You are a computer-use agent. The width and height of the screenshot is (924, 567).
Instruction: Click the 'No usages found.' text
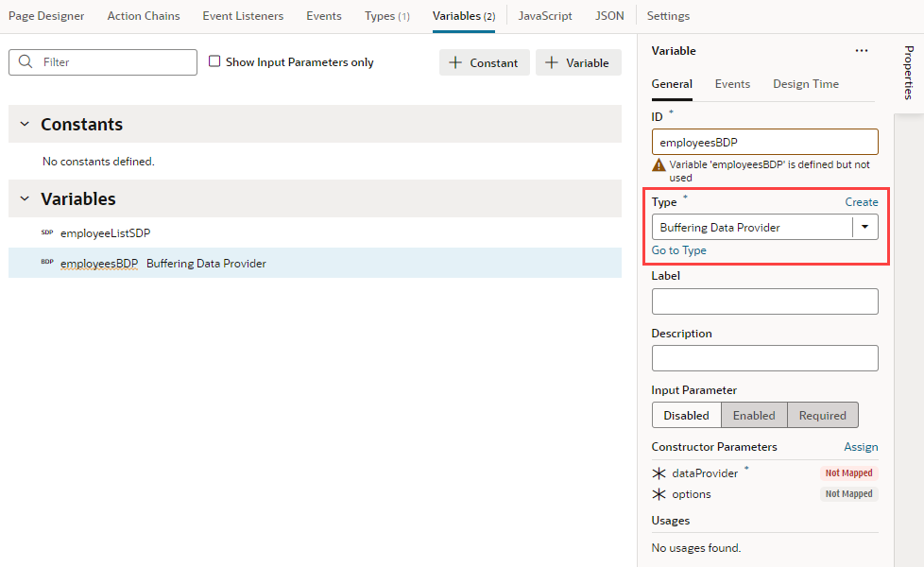tap(696, 547)
